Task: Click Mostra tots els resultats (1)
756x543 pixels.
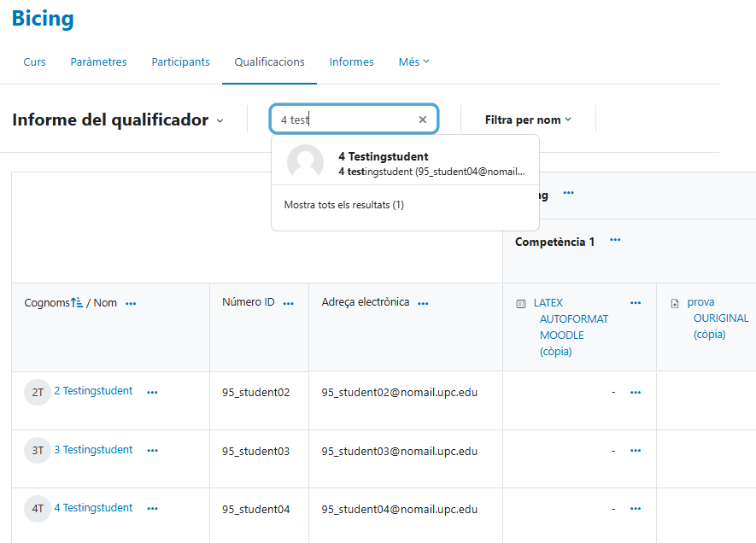Action: 343,206
